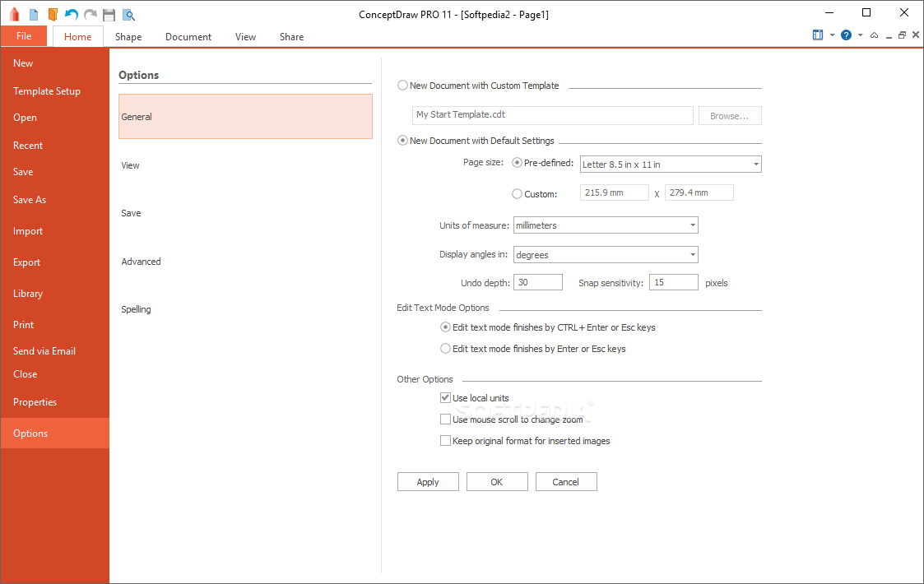Click Options in the File sidebar
Viewport: 924px width, 584px height.
coord(55,433)
